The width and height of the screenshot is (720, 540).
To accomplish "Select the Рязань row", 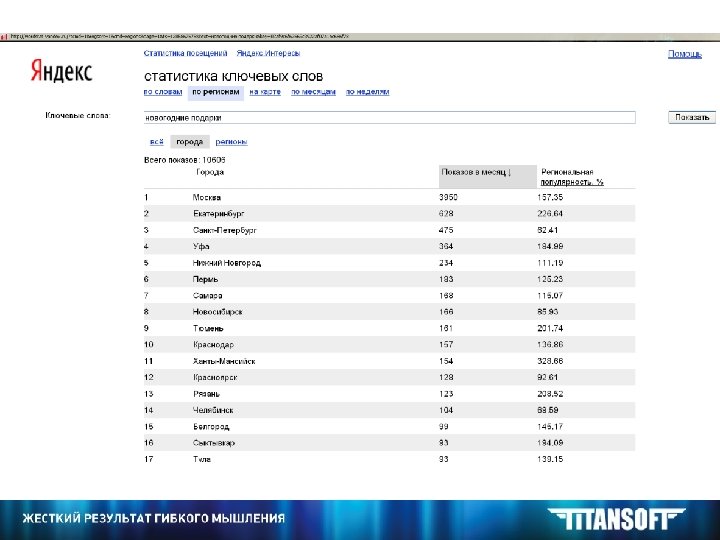I will 389,394.
